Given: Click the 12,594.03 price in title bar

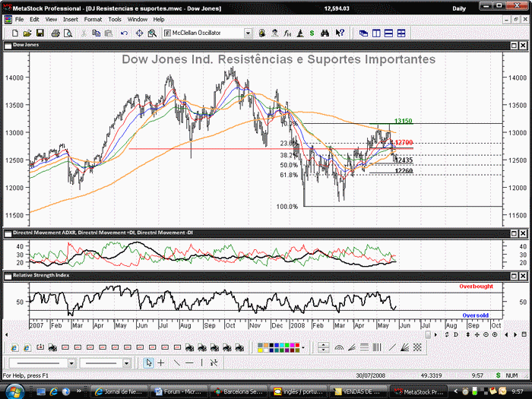Looking at the screenshot, I should pos(337,8).
